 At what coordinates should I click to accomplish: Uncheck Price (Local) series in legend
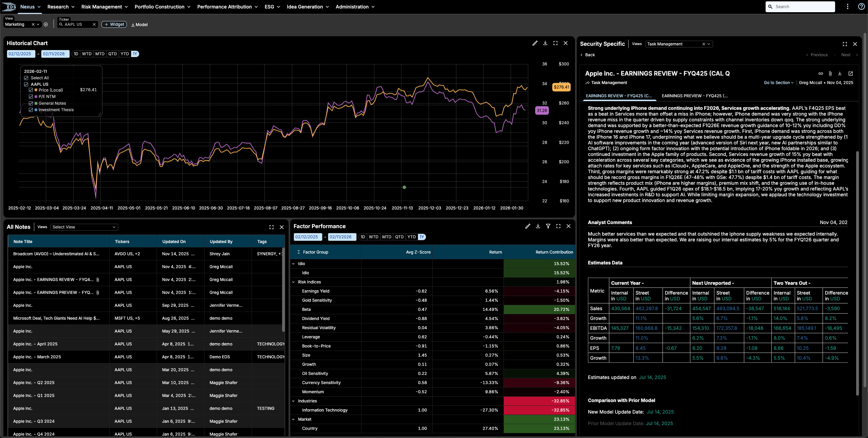[x=31, y=90]
